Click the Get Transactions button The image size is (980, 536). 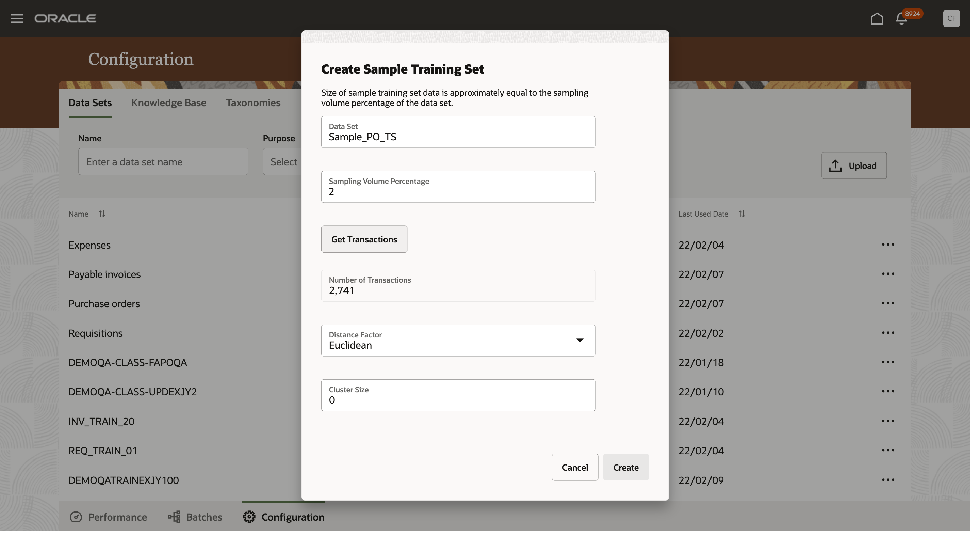[x=364, y=239]
